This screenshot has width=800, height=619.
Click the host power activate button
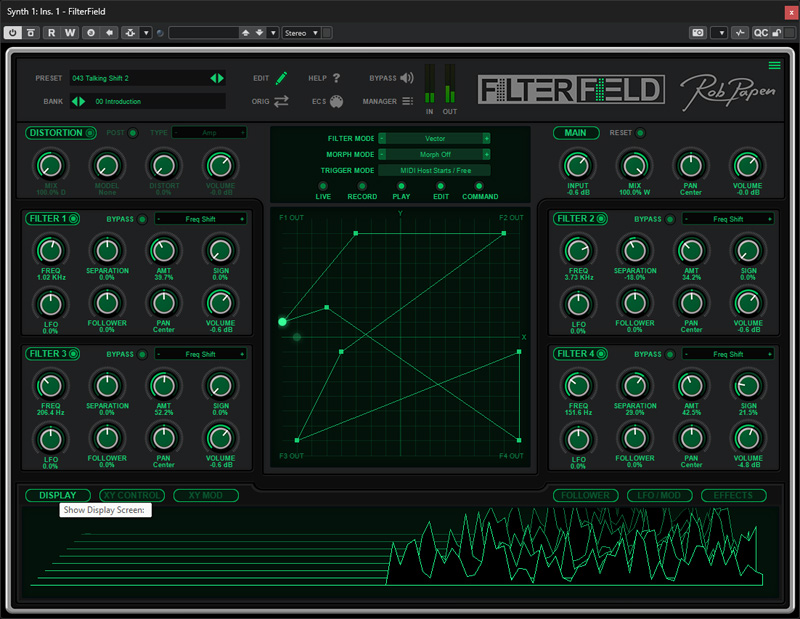tap(13, 33)
